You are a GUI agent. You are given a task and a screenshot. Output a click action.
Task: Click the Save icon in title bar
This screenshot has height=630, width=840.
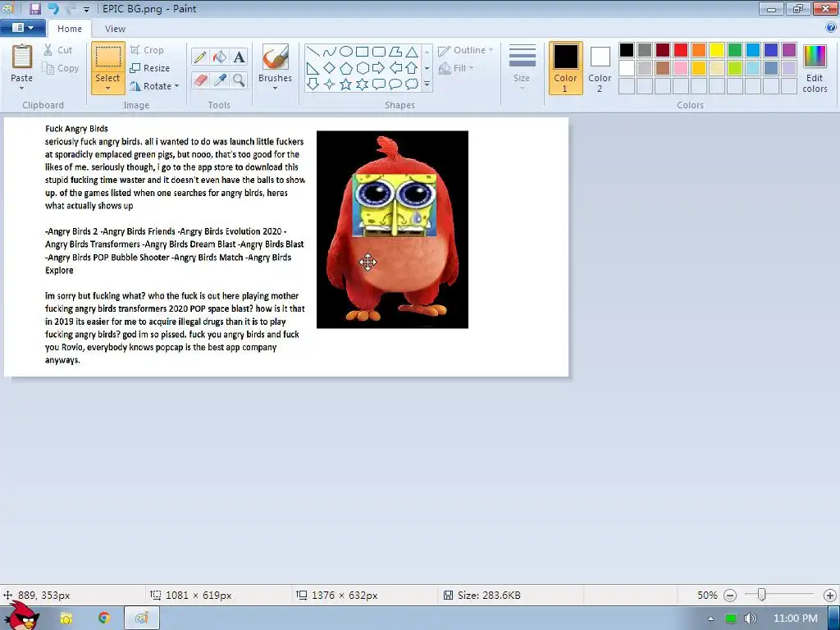point(34,8)
